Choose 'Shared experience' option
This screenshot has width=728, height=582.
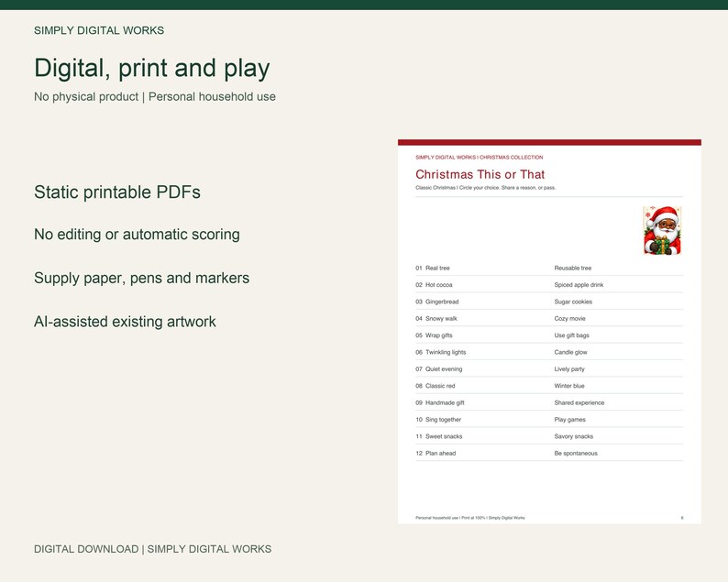(579, 403)
